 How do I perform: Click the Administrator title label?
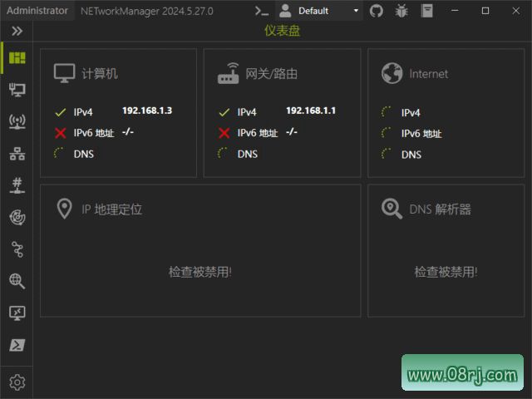point(37,11)
